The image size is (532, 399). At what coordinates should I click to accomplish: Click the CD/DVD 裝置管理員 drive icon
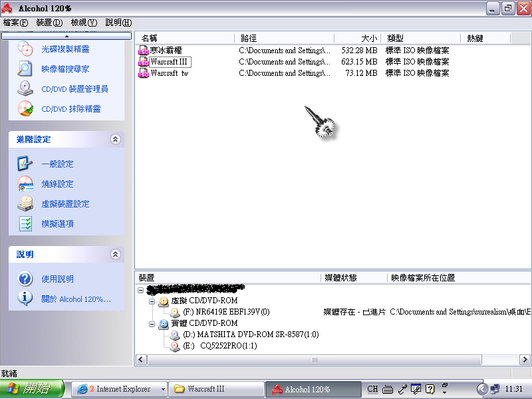tap(25, 89)
